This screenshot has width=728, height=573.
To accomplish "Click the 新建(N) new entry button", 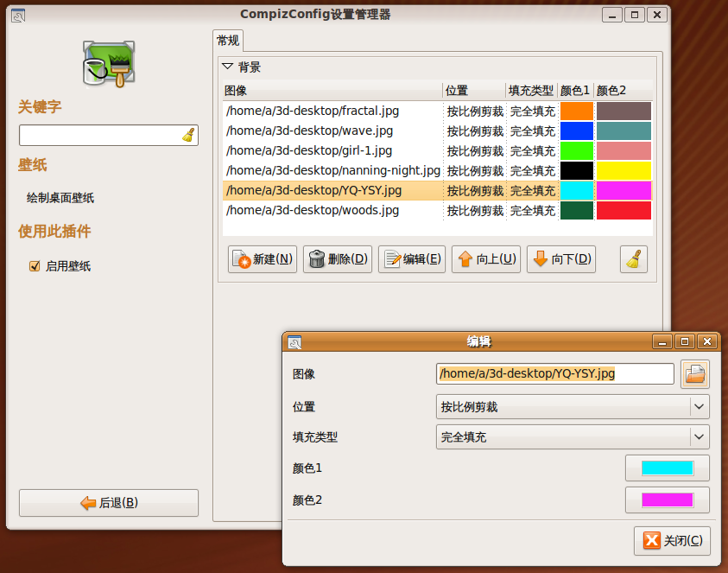I will point(263,259).
